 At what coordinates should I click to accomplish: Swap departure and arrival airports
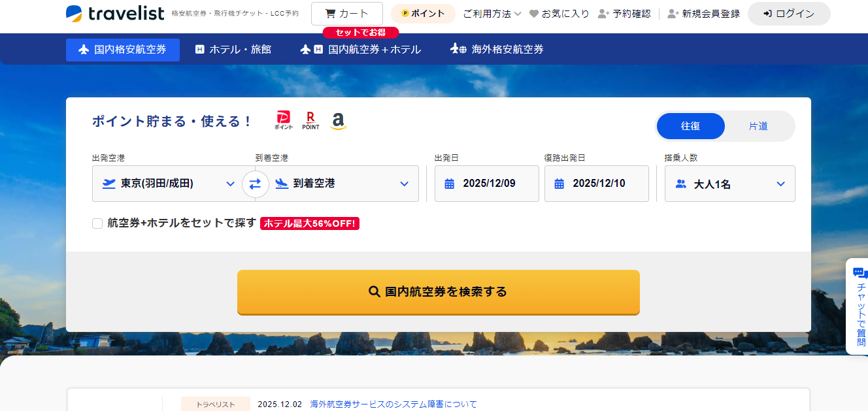[x=255, y=184]
